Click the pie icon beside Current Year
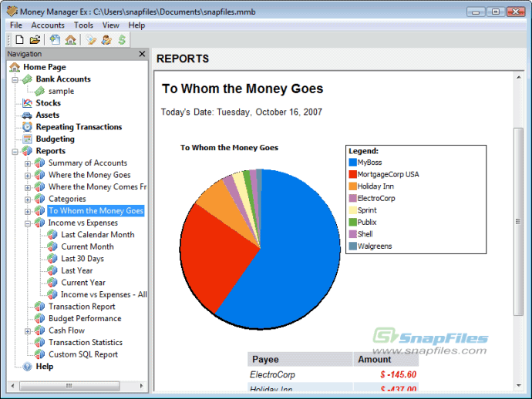532x399 pixels. (52, 283)
